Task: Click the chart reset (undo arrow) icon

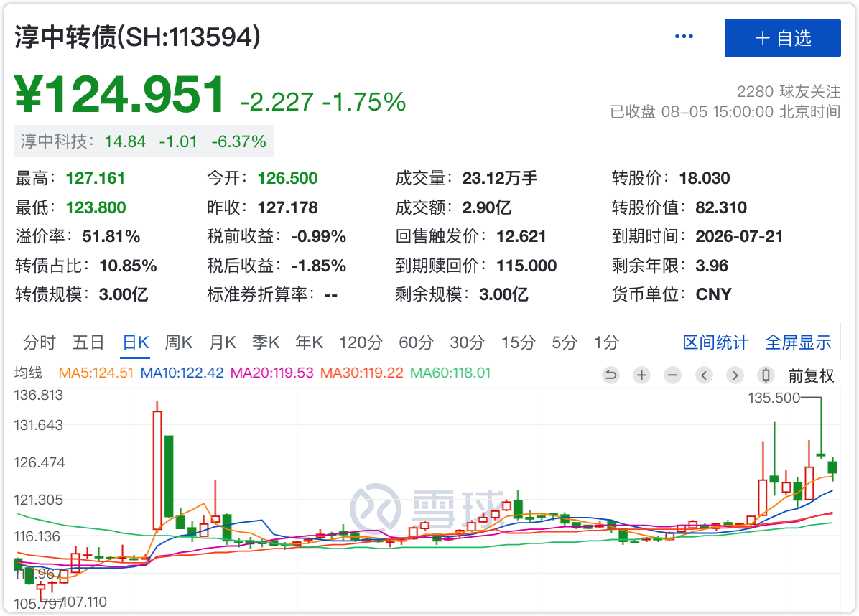Action: click(610, 375)
